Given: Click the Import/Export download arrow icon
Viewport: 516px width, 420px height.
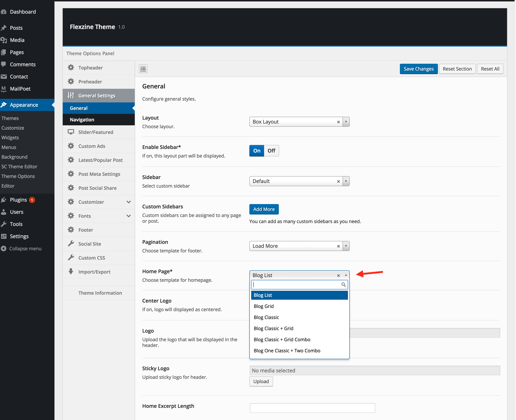Looking at the screenshot, I should pyautogui.click(x=71, y=271).
